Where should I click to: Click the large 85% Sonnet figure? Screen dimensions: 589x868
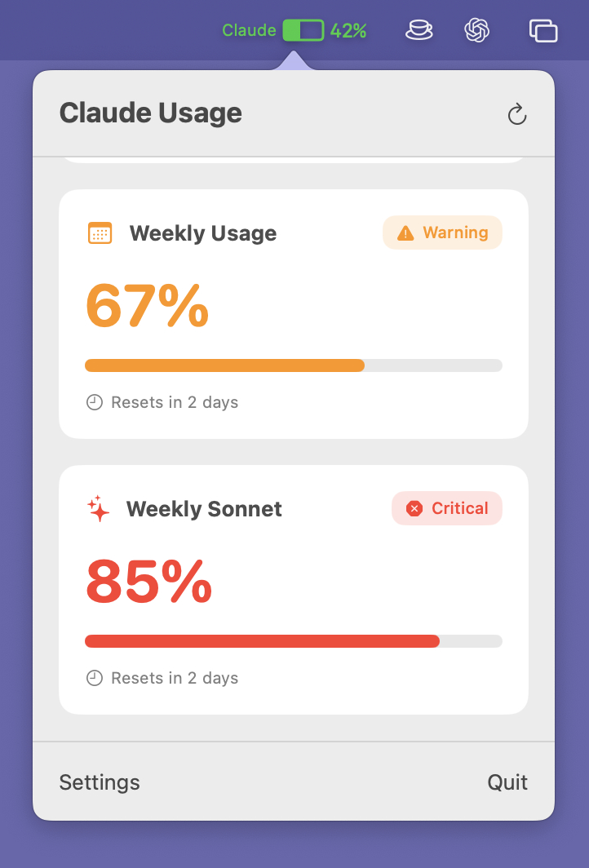[148, 581]
